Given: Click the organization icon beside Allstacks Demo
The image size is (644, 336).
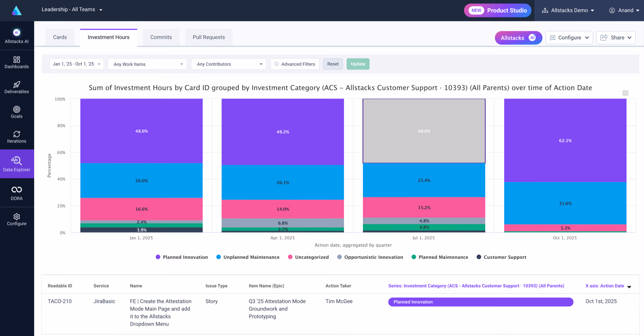Looking at the screenshot, I should [545, 10].
